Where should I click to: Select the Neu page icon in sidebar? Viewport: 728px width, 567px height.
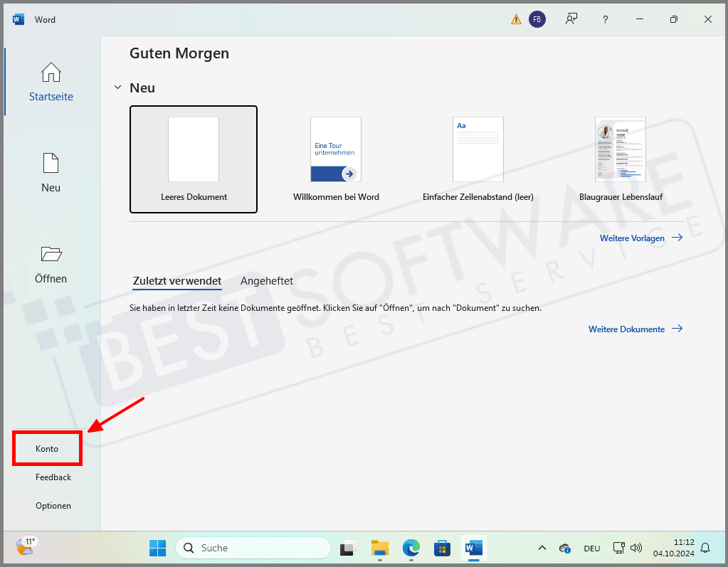point(51,164)
